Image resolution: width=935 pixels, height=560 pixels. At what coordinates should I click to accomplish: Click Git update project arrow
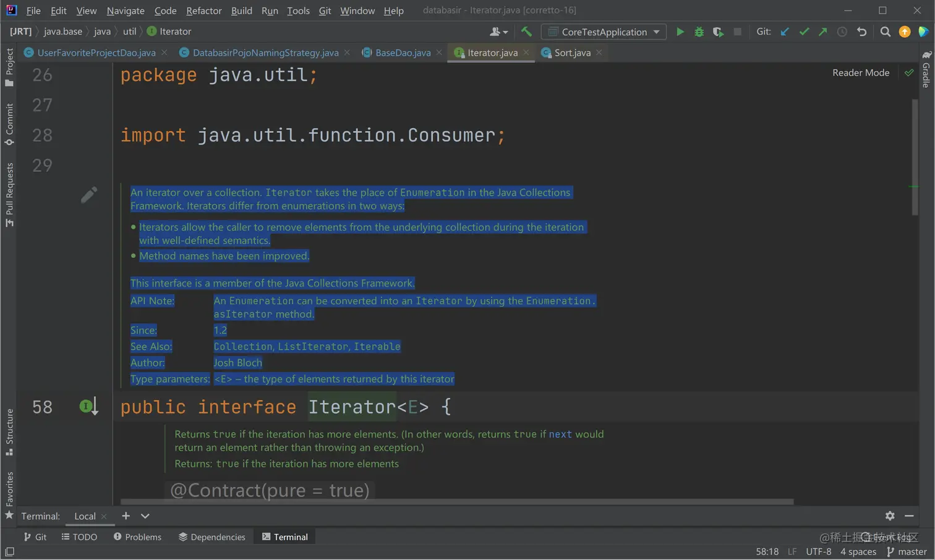[x=785, y=32]
